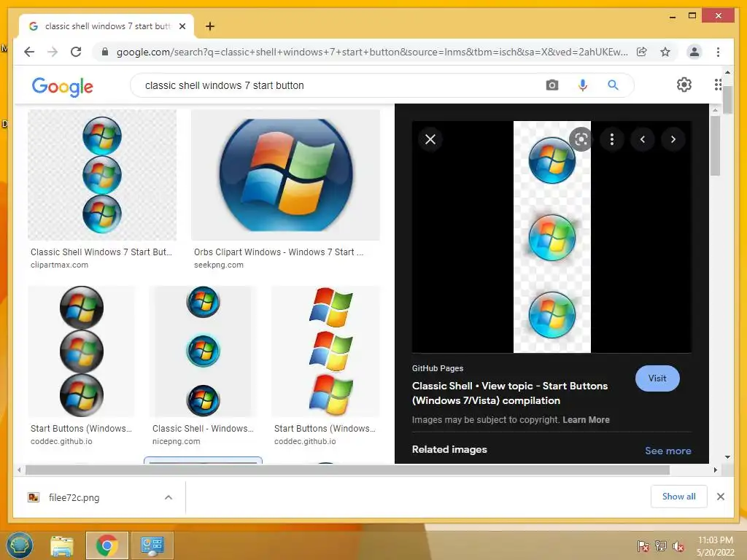The height and width of the screenshot is (560, 747).
Task: Open preview panel more options menu
Action: click(x=612, y=139)
